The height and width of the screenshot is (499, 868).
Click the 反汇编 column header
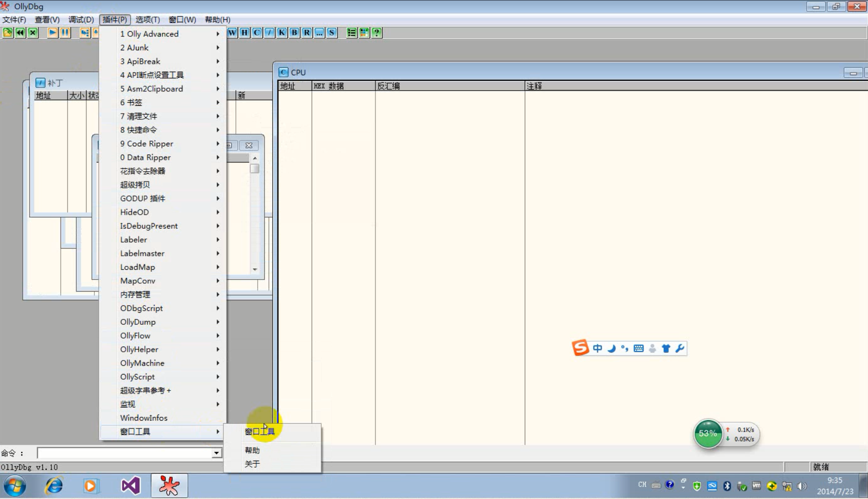450,86
